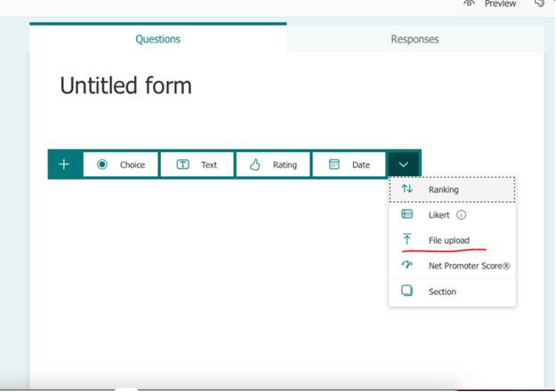The width and height of the screenshot is (556, 392).
Task: Click the Likert info icon
Action: point(461,215)
